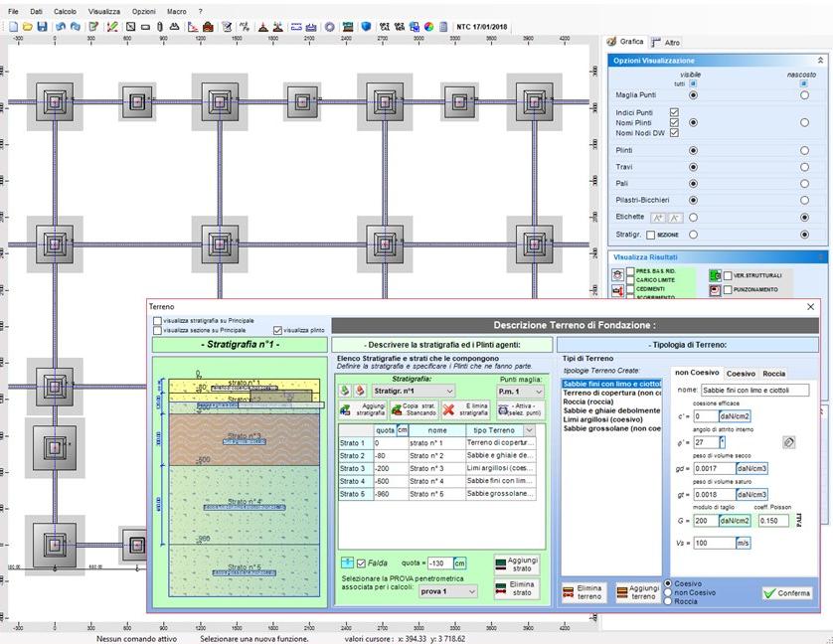The height and width of the screenshot is (644, 833).
Task: Set Travi to nascosto radio option
Action: point(804,167)
